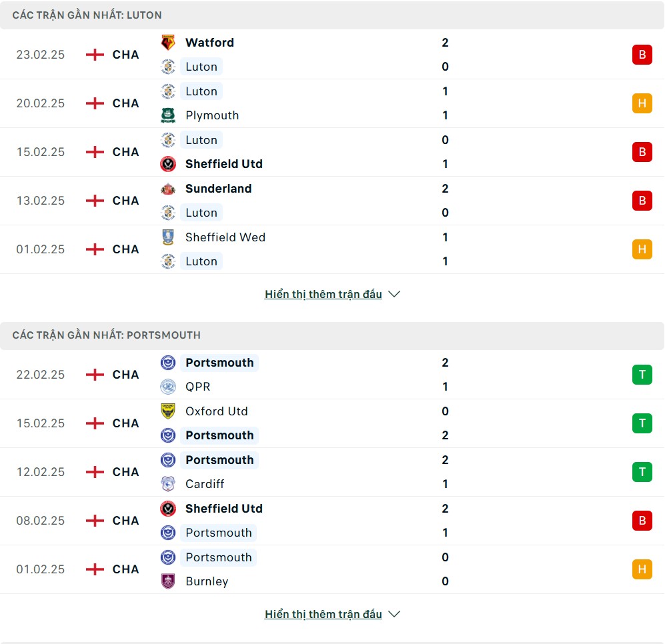Click the Plymouth club crest icon
Viewport: 665px width, 644px height.
(168, 115)
